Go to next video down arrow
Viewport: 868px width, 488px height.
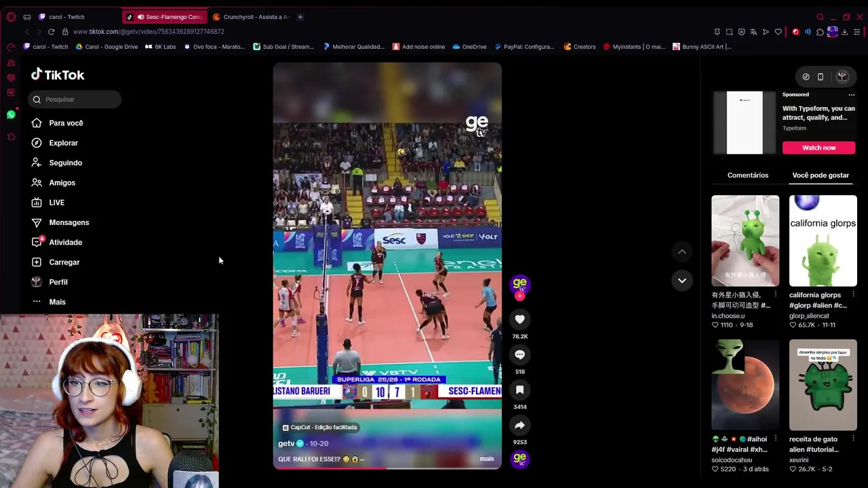click(x=682, y=280)
